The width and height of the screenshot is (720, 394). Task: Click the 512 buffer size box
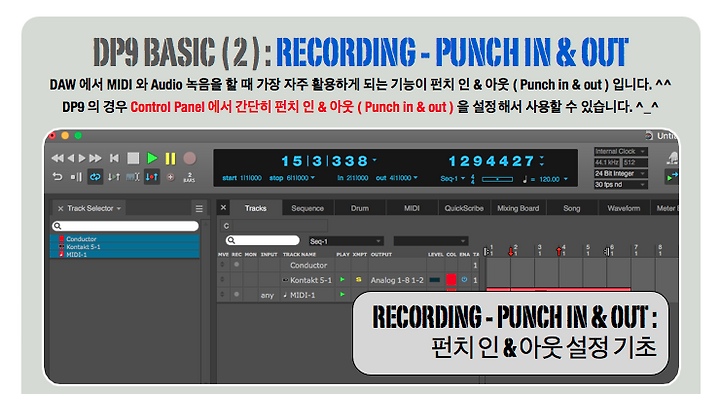coord(635,163)
